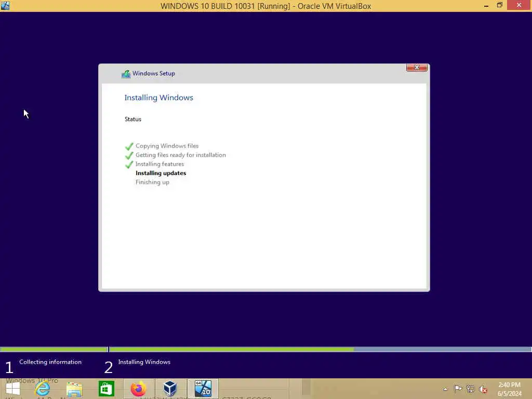
Task: Open VirtualBox Manager cube icon
Action: [x=170, y=389]
